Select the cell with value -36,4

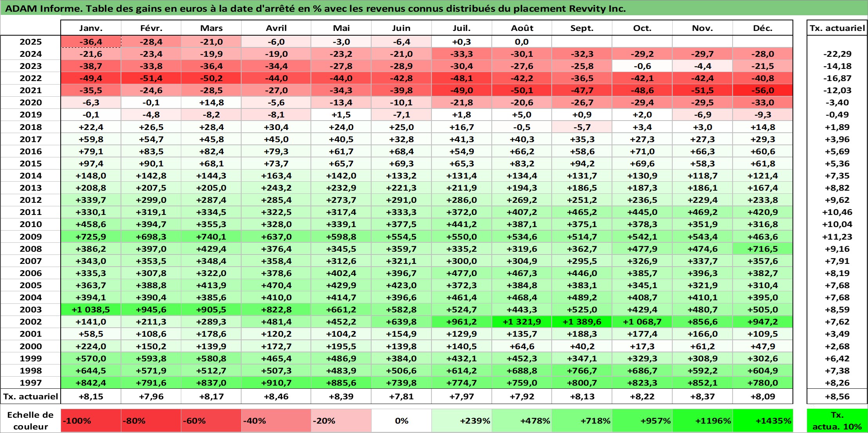(x=91, y=42)
